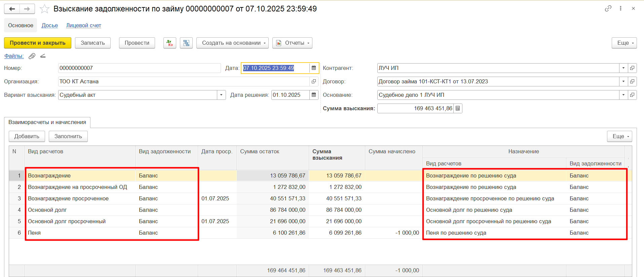Viewport: 644px width, 277px height.
Task: Open the calendar for Дата решения
Action: click(x=314, y=95)
